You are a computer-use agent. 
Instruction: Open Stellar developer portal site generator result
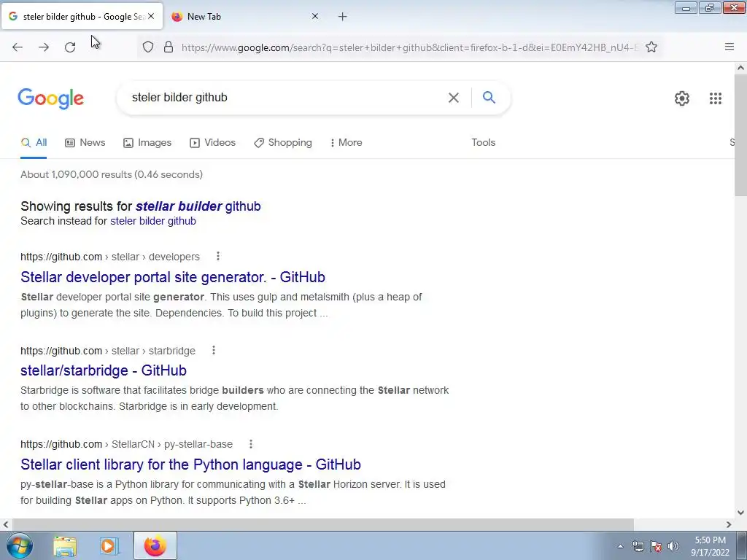[172, 277]
